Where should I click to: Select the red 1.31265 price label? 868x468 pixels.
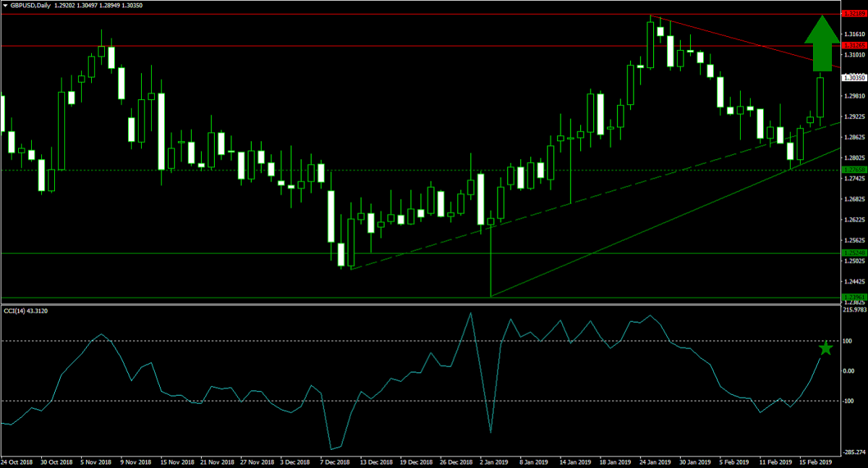854,45
